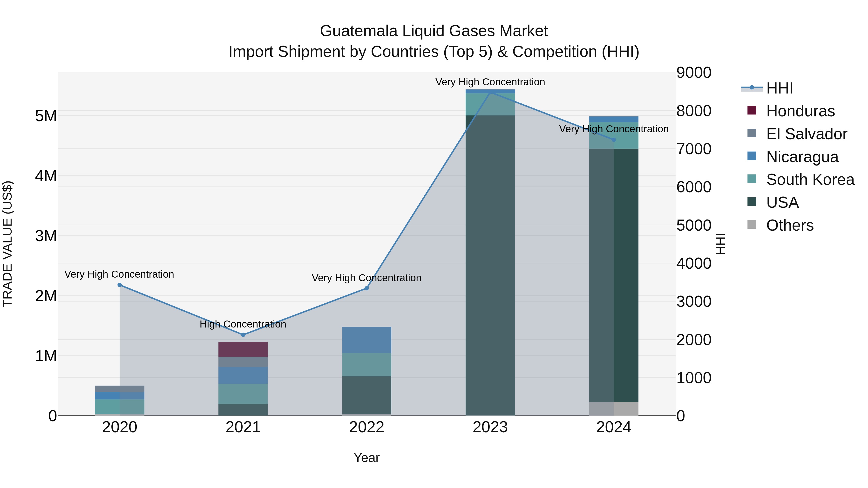The image size is (868, 488).
Task: Click the 9000 right axis tick label
Action: (x=694, y=73)
